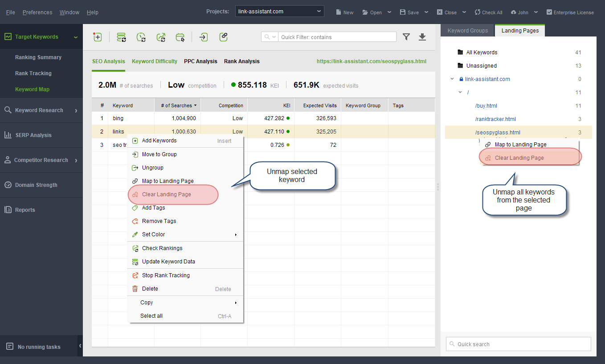The image size is (605, 364).
Task: Open the Quick Filter search options dropdown
Action: click(x=270, y=37)
